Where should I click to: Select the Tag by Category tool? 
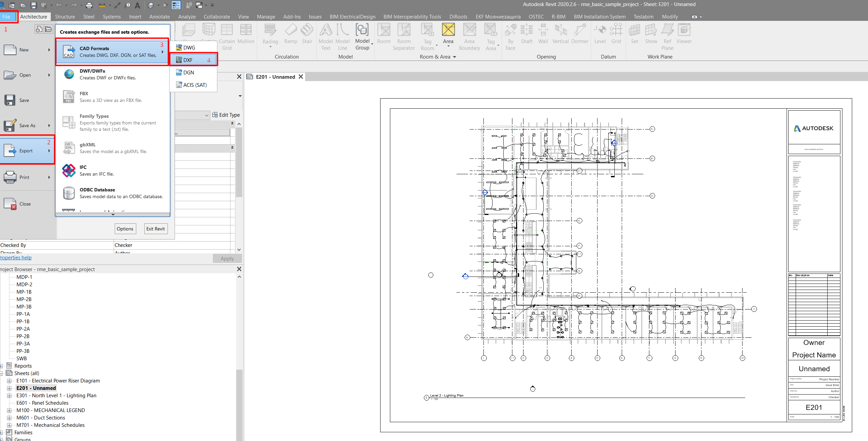click(x=128, y=5)
